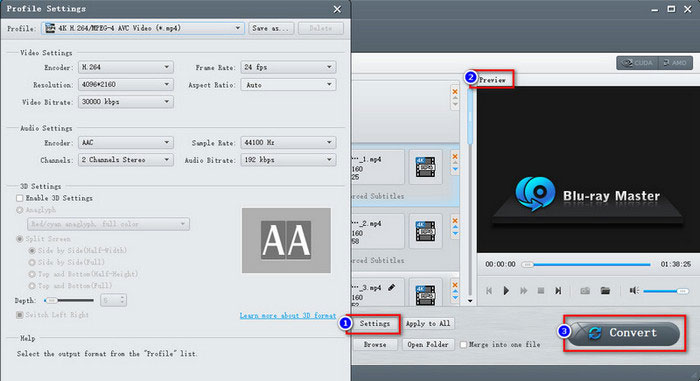Jump to previous clip in preview
Screen dimensions: 700x381
tap(489, 291)
